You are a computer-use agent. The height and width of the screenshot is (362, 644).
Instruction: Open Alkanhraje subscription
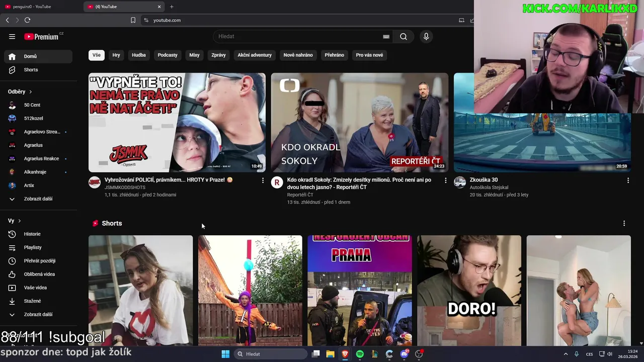38,172
